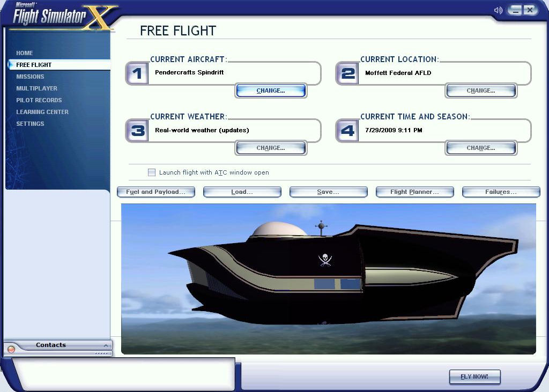Close the Flight Simulator window
The width and height of the screenshot is (549, 392).
point(530,10)
